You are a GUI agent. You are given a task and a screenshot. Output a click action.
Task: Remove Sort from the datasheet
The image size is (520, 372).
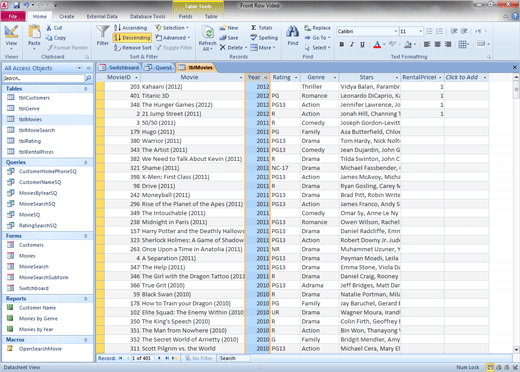(x=133, y=48)
